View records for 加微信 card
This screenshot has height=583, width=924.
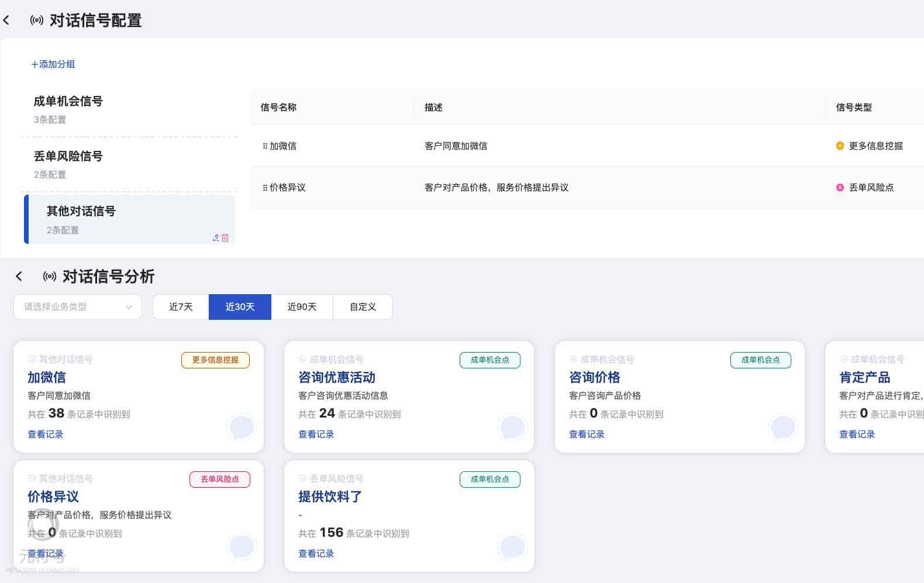[46, 434]
